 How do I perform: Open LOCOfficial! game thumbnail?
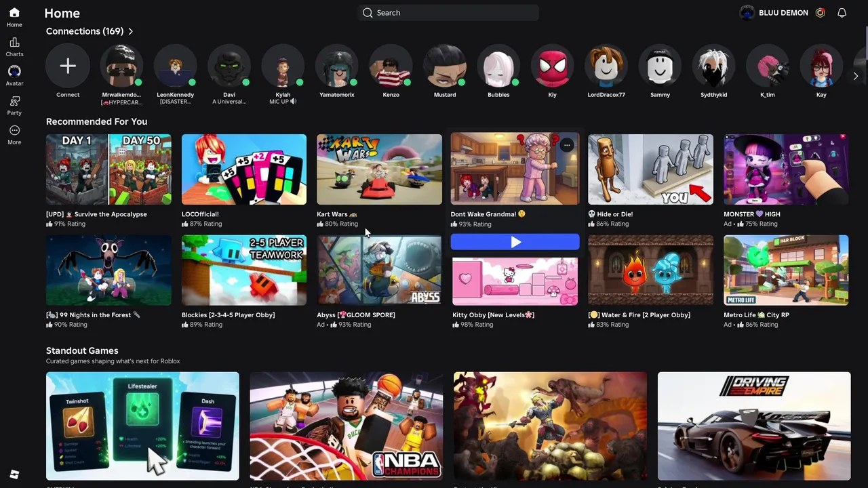click(244, 169)
